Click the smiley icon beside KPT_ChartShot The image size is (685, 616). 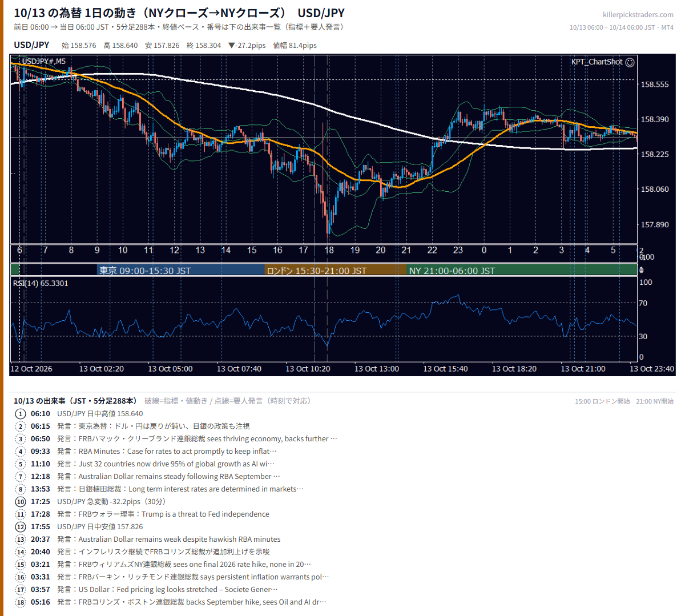coord(630,62)
